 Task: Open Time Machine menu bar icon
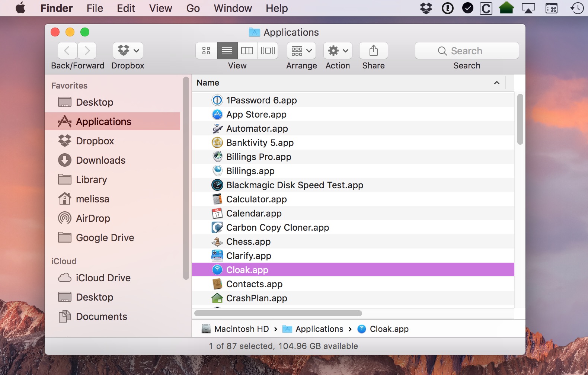(x=577, y=8)
